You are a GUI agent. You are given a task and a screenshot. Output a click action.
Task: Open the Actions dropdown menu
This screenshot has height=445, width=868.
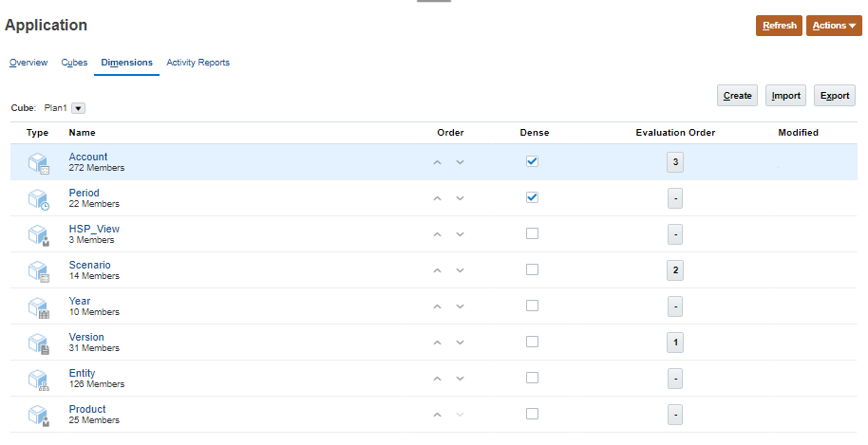pos(834,26)
